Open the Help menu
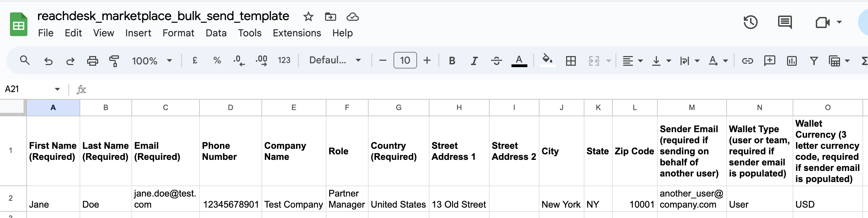This screenshot has height=218, width=868. pyautogui.click(x=342, y=33)
